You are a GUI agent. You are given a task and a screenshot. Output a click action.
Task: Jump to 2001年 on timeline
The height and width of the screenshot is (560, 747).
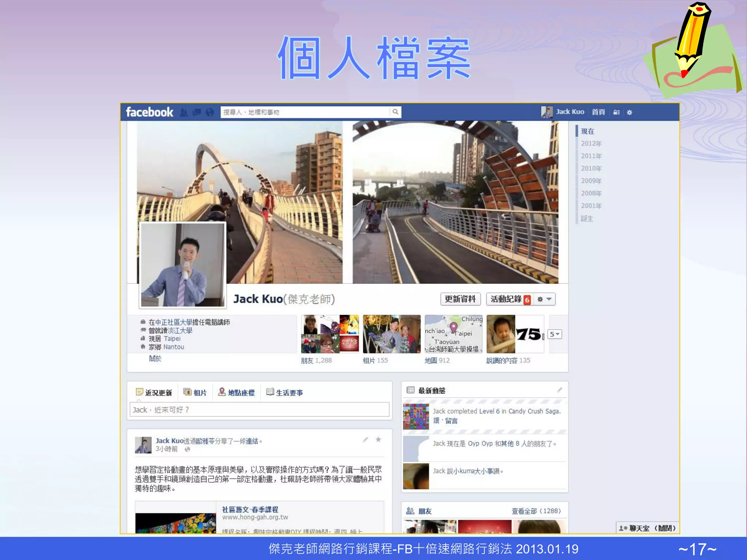(591, 206)
